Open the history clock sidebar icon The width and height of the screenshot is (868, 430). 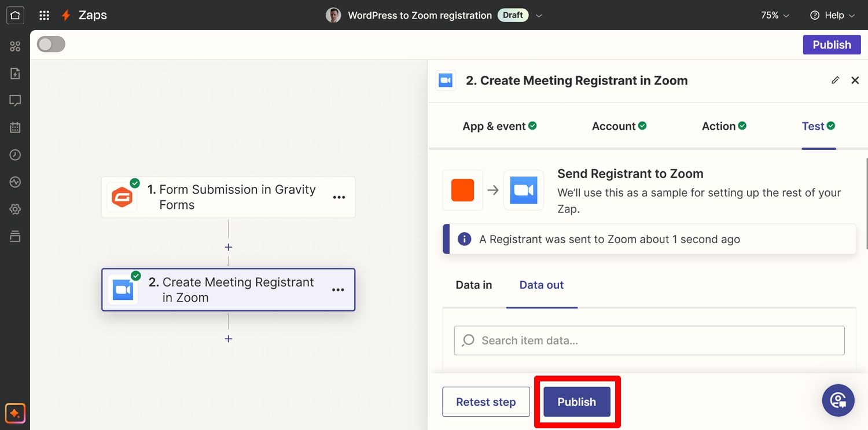click(x=15, y=155)
